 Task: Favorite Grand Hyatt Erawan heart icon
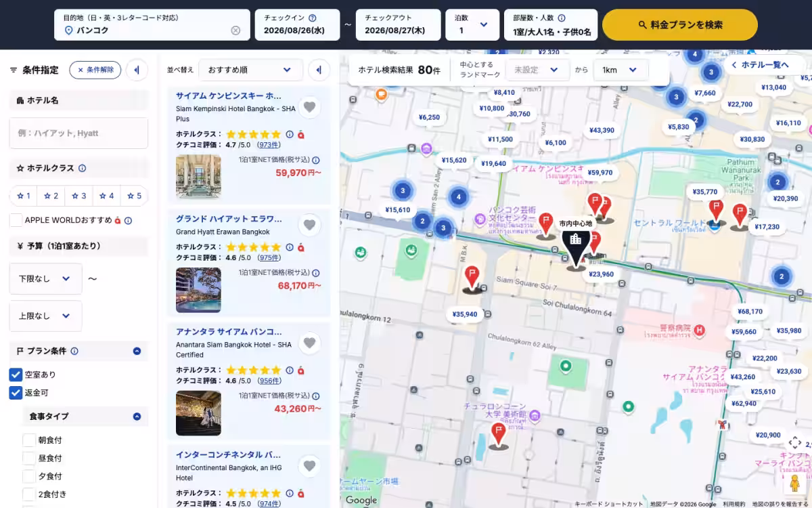(310, 225)
